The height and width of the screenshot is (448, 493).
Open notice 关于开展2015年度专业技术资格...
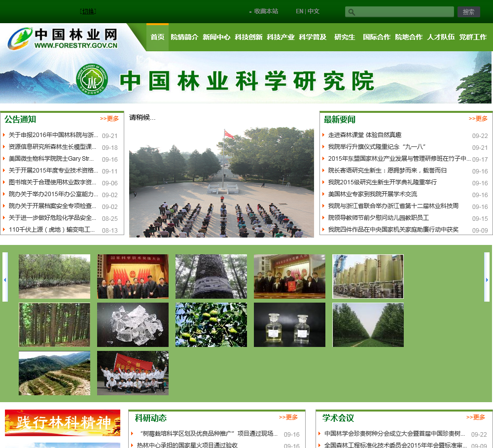[53, 171]
